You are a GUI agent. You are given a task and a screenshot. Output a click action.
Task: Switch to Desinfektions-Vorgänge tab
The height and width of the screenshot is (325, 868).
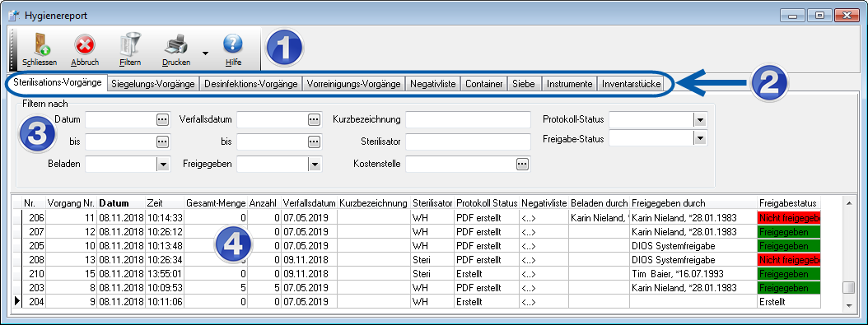[251, 84]
